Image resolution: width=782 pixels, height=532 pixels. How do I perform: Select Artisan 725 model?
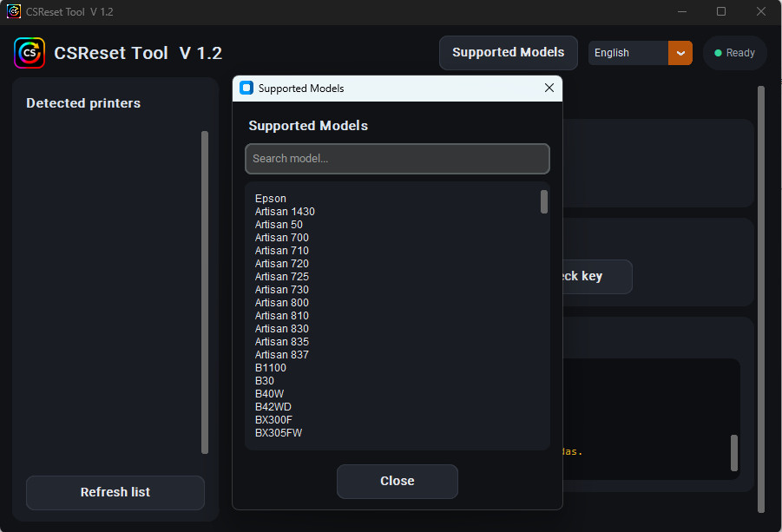click(282, 276)
